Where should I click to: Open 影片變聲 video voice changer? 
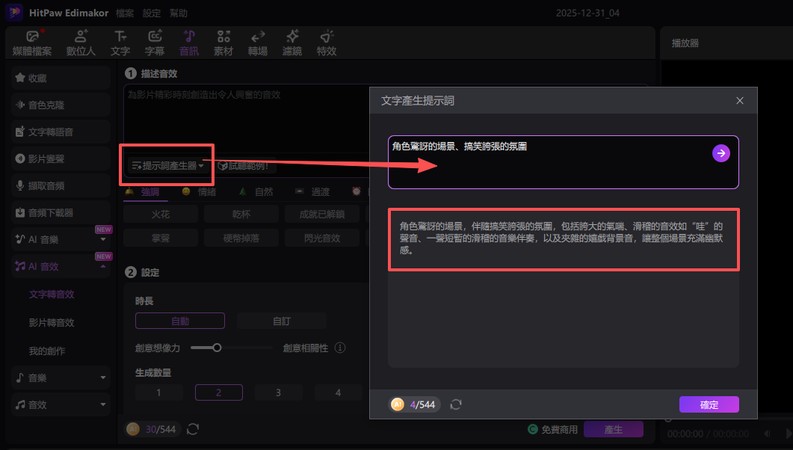60,159
